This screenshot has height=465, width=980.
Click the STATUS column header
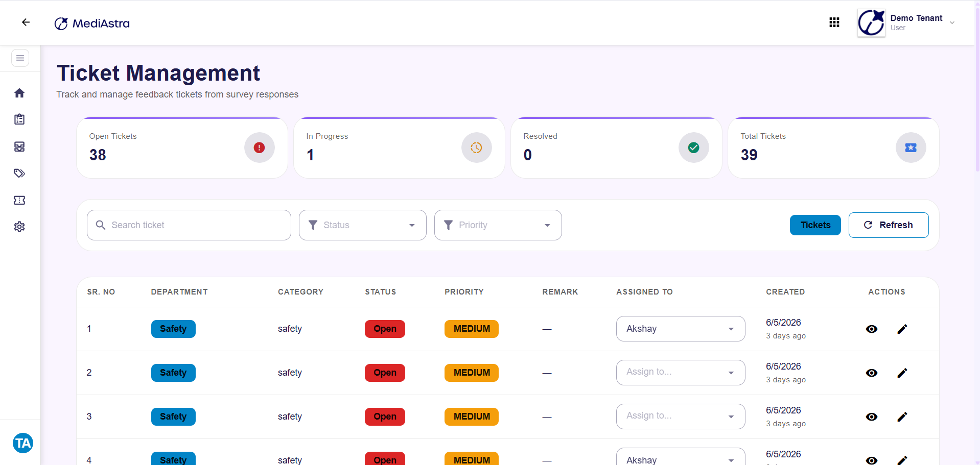[x=381, y=292]
